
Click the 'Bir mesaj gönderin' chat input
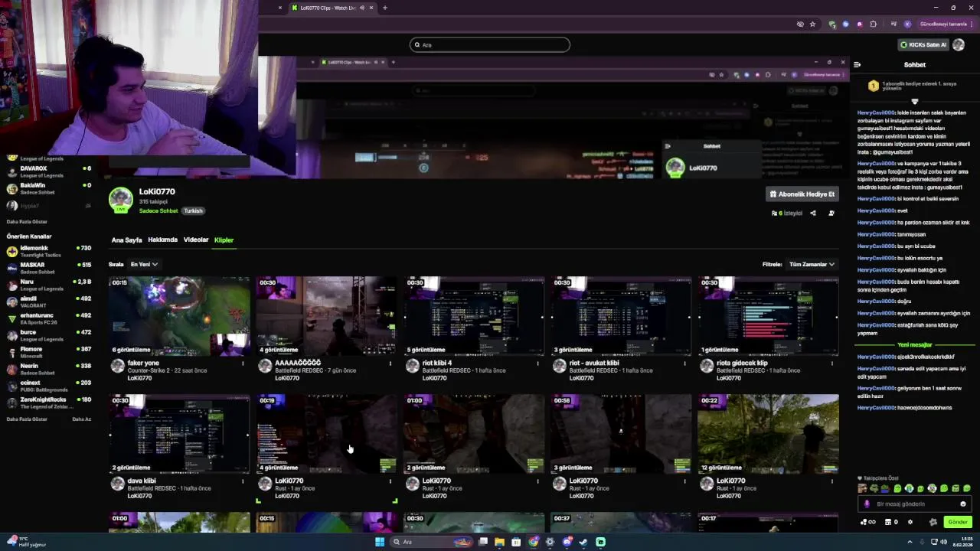[x=914, y=504]
